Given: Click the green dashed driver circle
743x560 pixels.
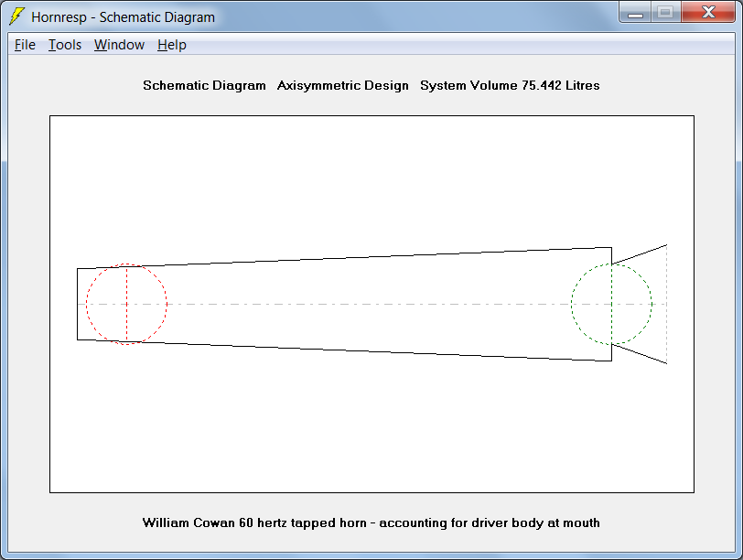Looking at the screenshot, I should pos(612,304).
